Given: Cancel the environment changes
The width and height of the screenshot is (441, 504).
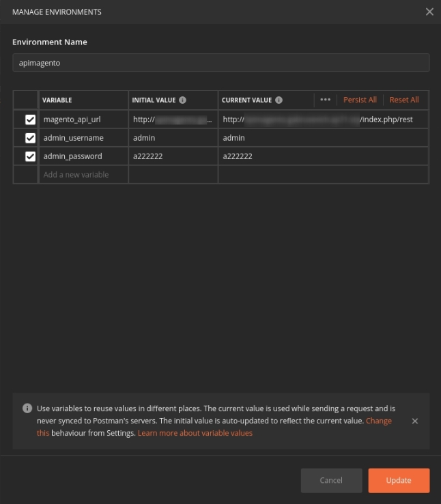Looking at the screenshot, I should [x=331, y=480].
